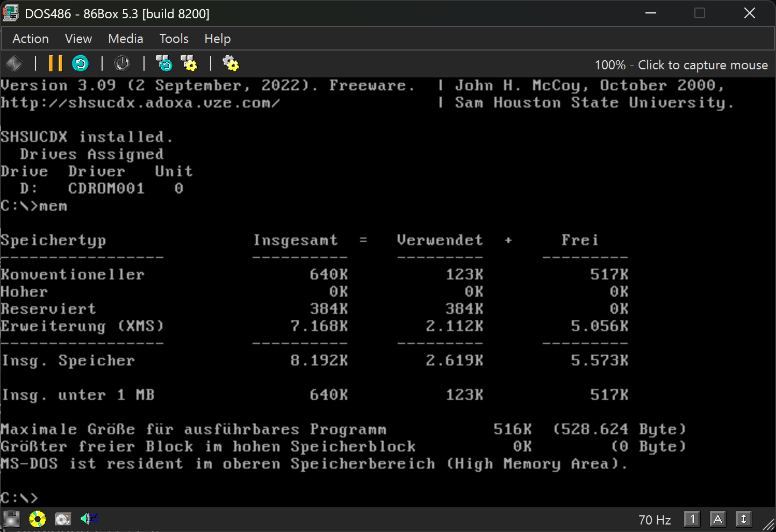
Task: Click the 'Speichertyp' column header
Action: 53,241
